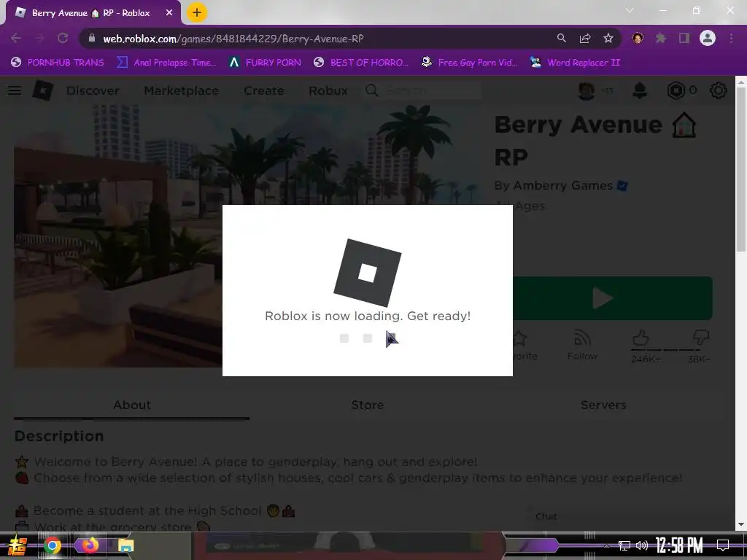Open the action center notifications icon

(x=723, y=545)
